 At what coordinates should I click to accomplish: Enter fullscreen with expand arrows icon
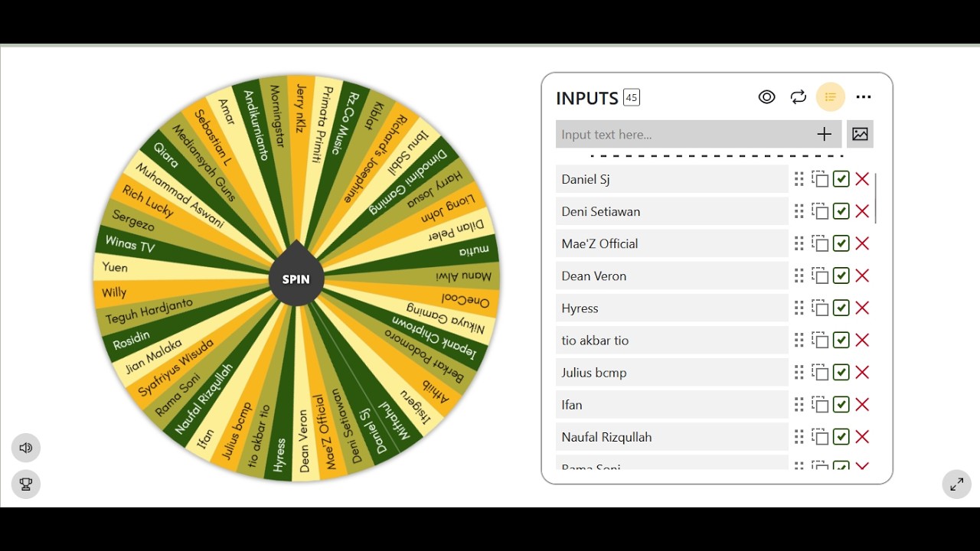tap(957, 484)
